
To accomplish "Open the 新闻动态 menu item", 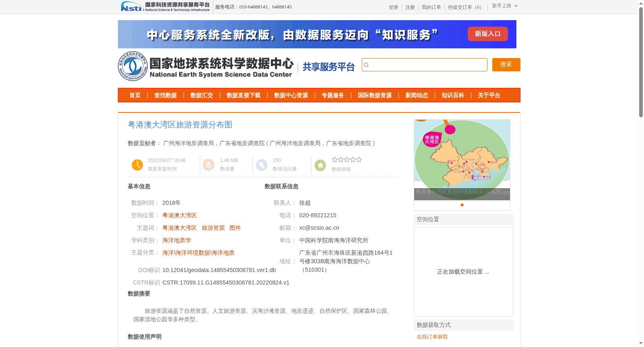I will 417,96.
